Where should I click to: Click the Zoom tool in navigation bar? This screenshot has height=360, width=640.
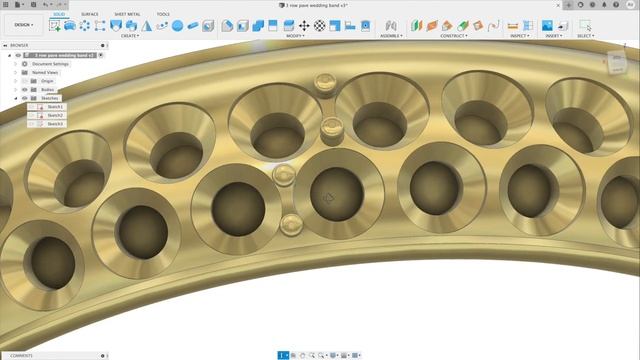(x=312, y=356)
